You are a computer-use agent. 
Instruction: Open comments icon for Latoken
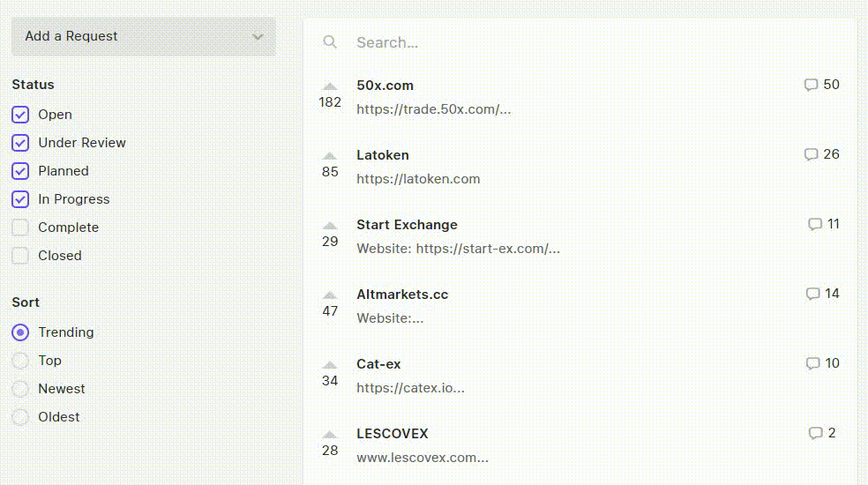811,154
